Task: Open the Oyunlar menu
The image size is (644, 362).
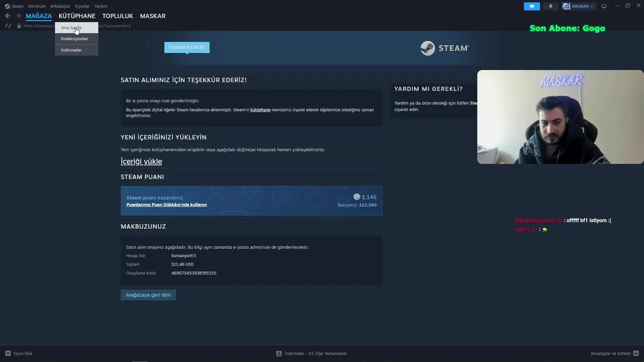Action: click(83, 6)
